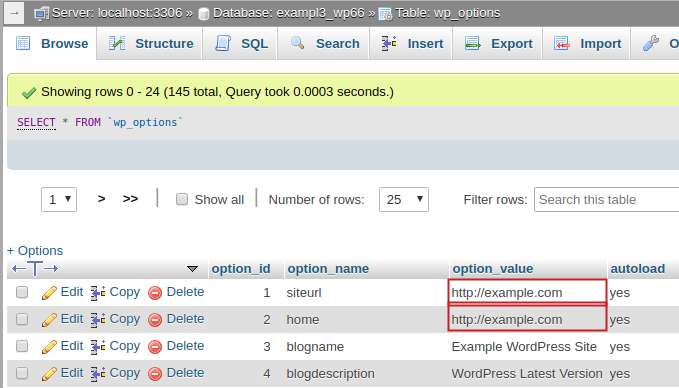Click the table icon before wp_options
The width and height of the screenshot is (679, 388).
point(385,14)
